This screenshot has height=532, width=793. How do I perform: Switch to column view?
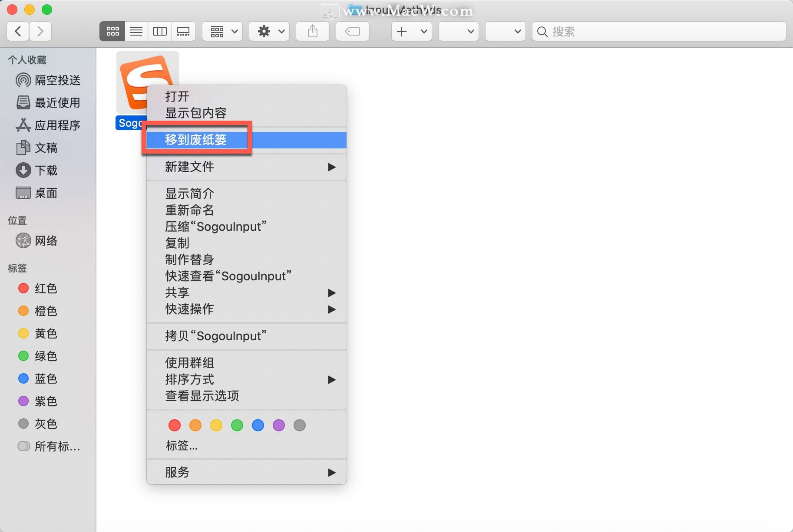click(x=160, y=31)
